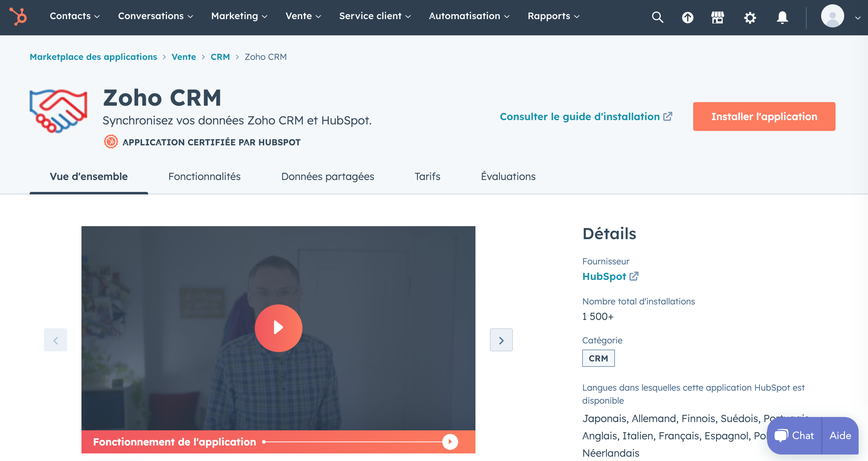This screenshot has height=461, width=868.
Task: Click the Zoho CRM handshake logo
Action: click(58, 111)
